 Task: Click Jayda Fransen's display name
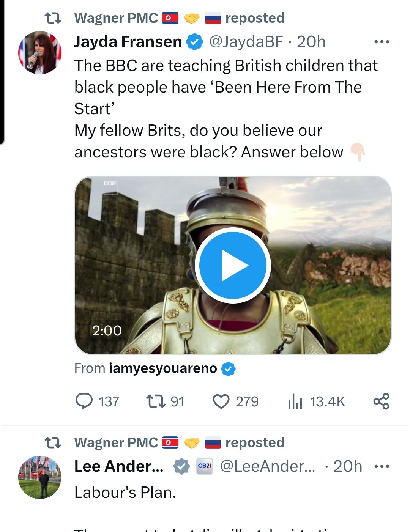coord(128,42)
